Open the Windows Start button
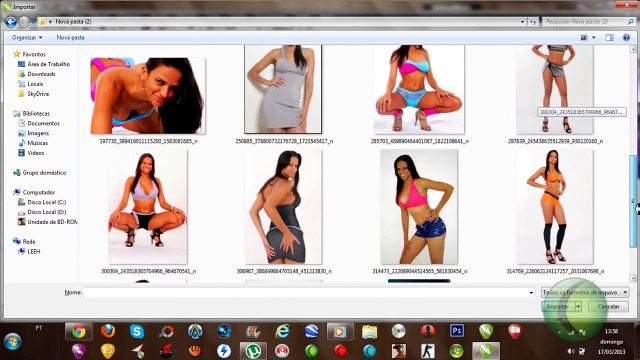Screen dimensions: 640x360 [13, 341]
